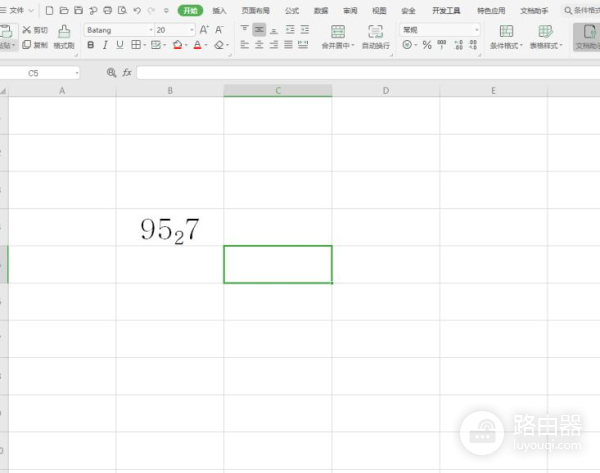Viewport: 600px width, 473px height.
Task: Toggle Italic formatting
Action: pyautogui.click(x=105, y=45)
